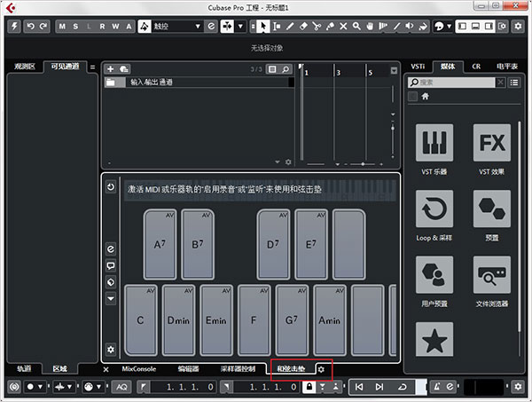
Task: Toggle the checkbox below the search field
Action: 412,97
